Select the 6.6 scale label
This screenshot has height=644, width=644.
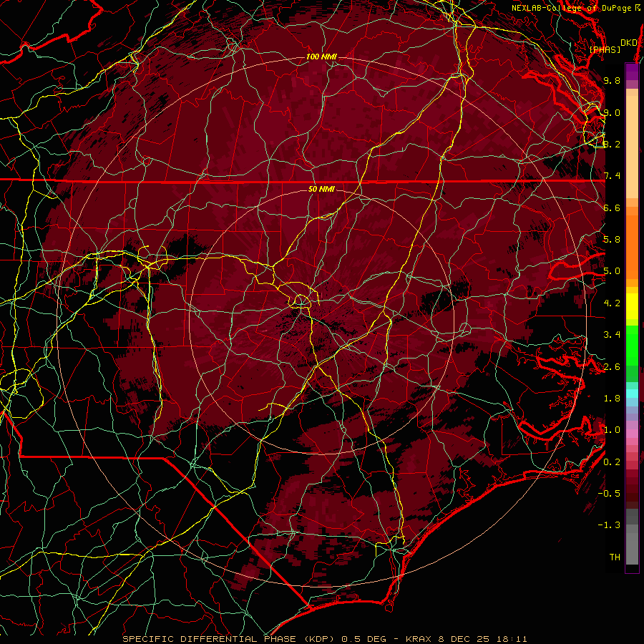612,208
